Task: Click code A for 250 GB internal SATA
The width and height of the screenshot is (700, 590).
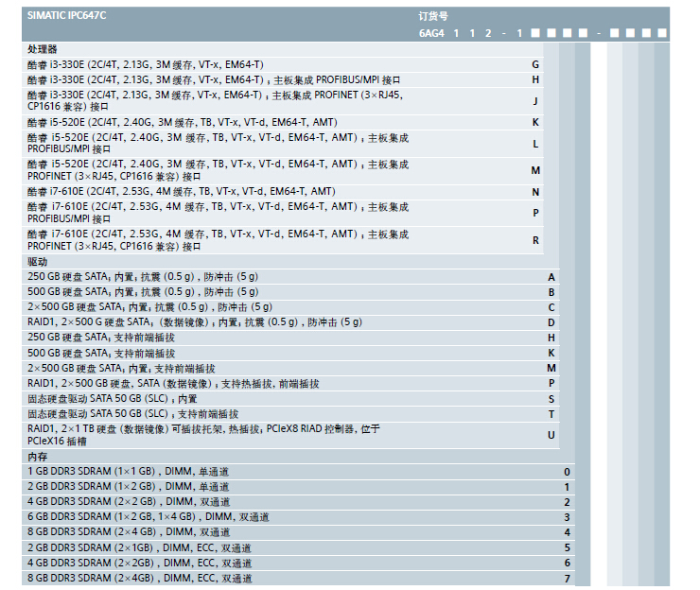Action: pos(551,277)
